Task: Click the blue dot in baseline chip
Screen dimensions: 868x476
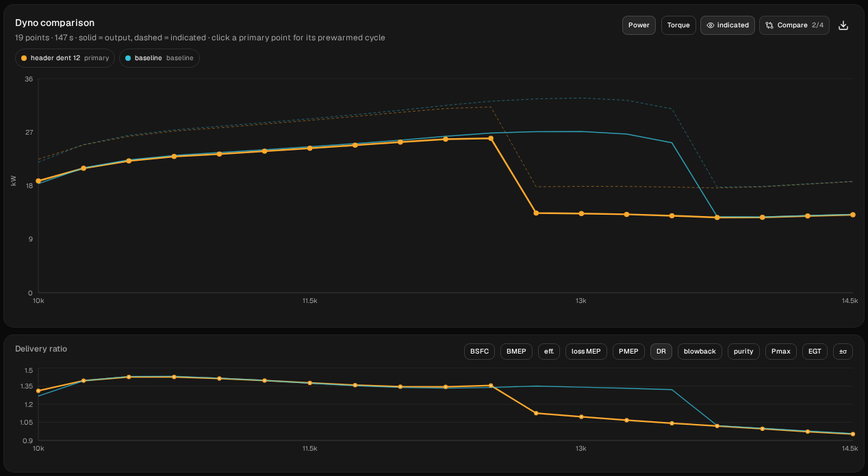Action: point(128,58)
